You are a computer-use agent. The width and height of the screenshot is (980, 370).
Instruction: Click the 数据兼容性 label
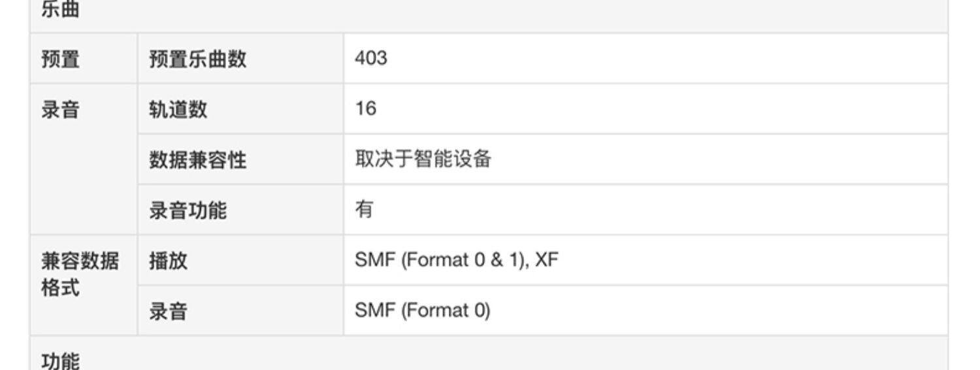[197, 160]
